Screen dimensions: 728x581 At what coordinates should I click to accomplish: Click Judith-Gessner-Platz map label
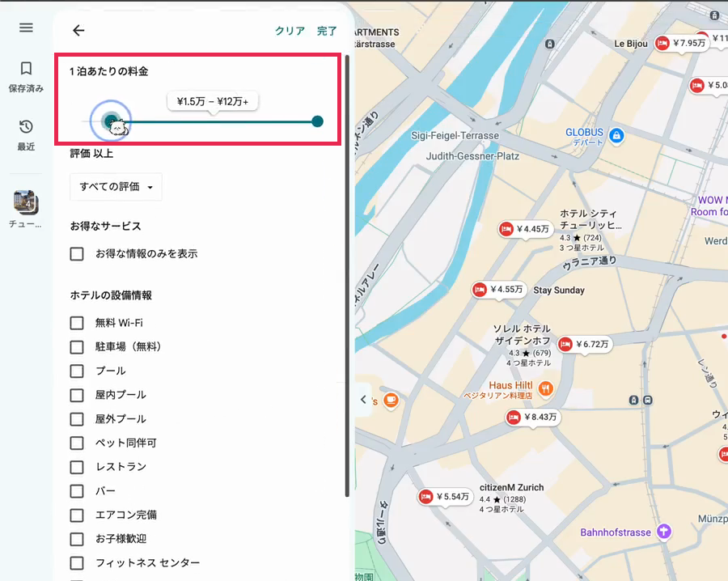tap(472, 156)
